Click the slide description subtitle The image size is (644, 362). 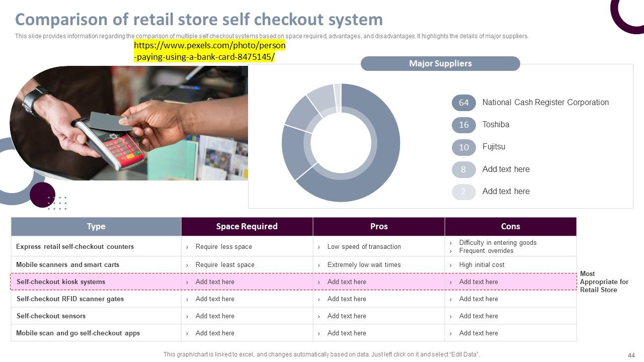point(272,36)
